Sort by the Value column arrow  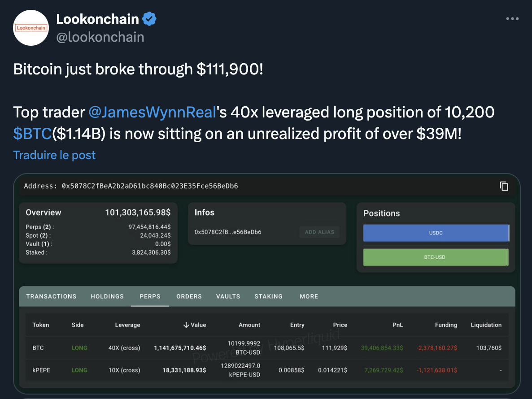pos(187,325)
